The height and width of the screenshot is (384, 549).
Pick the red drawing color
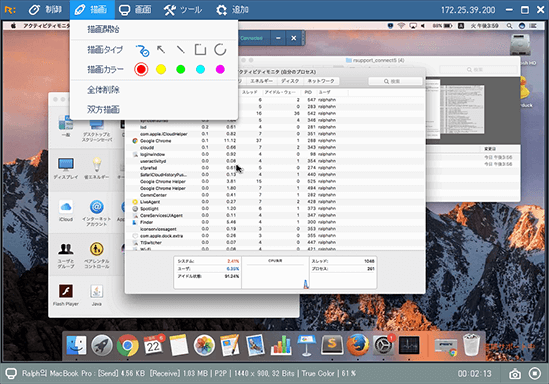coord(141,69)
